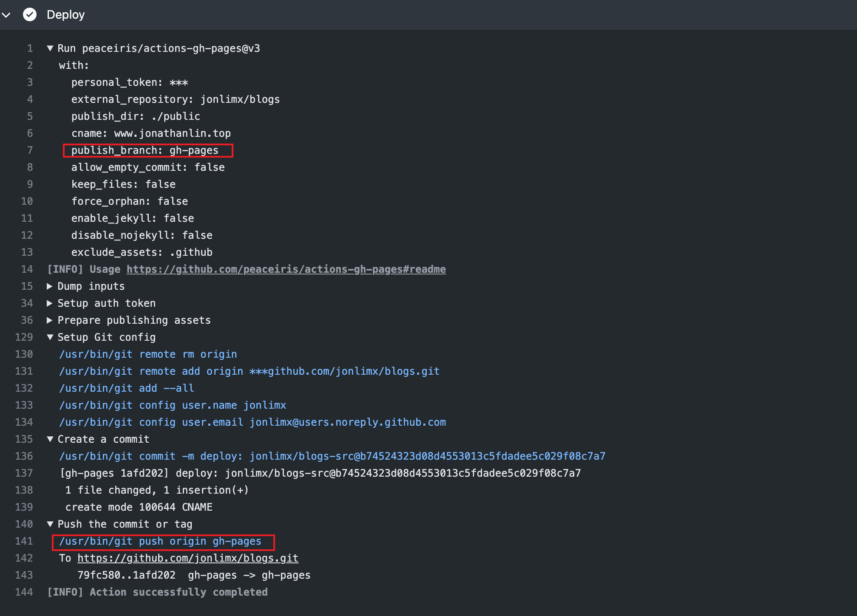Screen dimensions: 857x616
Task: Collapse Run peaceiris/actions-gh-pages@v3 group
Action: 50,48
